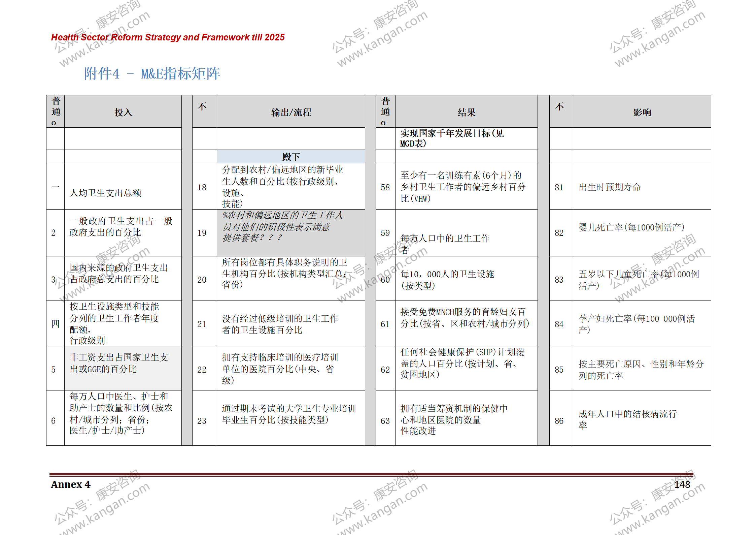Click the column header '投入'
756x535 pixels.
[x=123, y=112]
